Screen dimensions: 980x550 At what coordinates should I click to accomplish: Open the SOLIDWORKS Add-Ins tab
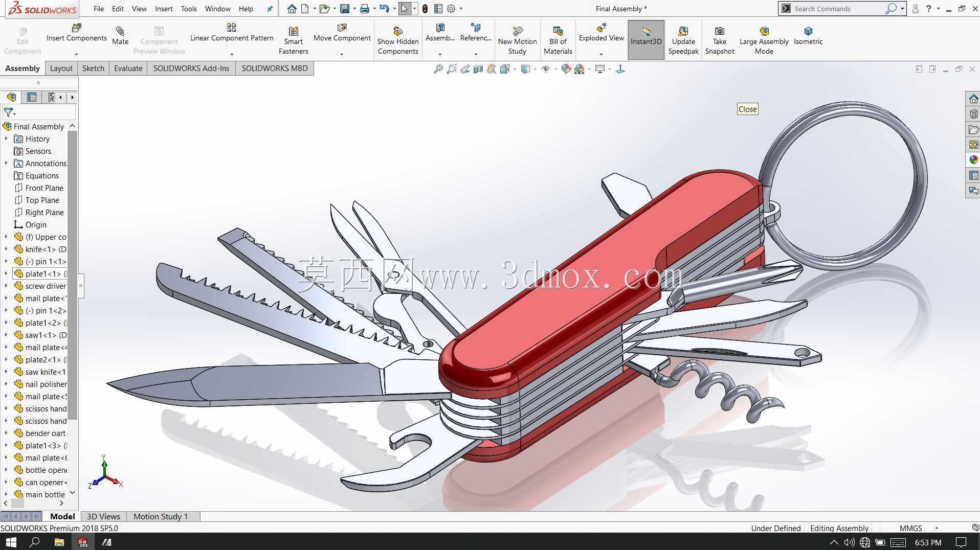[191, 68]
